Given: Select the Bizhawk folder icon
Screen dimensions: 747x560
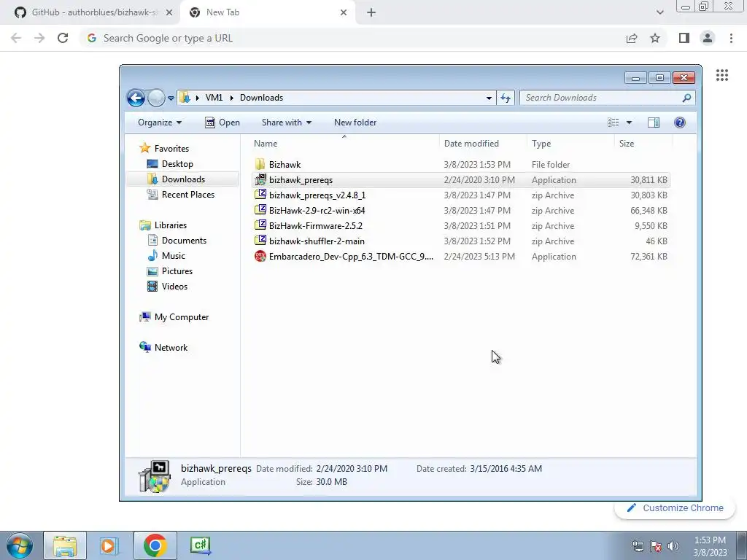Looking at the screenshot, I should (260, 164).
